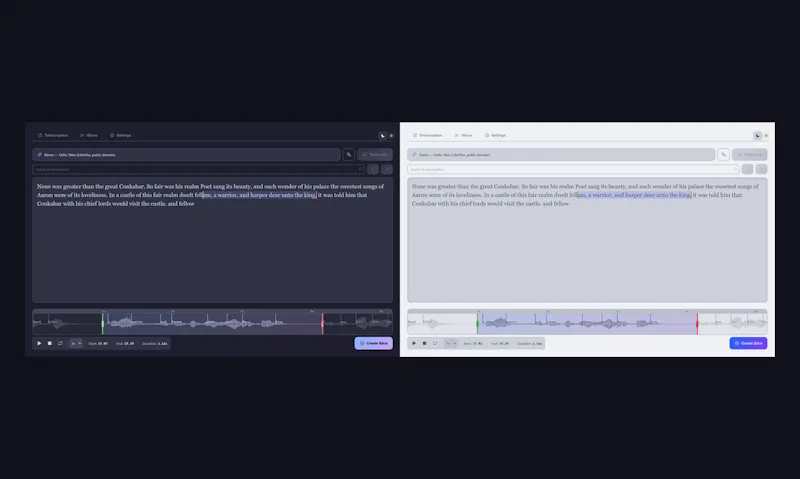The image size is (800, 479).
Task: Select green start marker on dark waveform
Action: [x=103, y=324]
